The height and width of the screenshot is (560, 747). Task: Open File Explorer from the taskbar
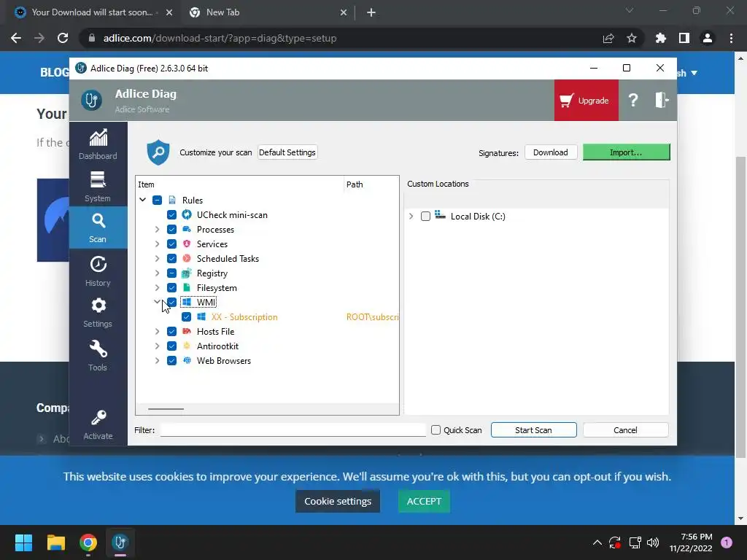(56, 542)
